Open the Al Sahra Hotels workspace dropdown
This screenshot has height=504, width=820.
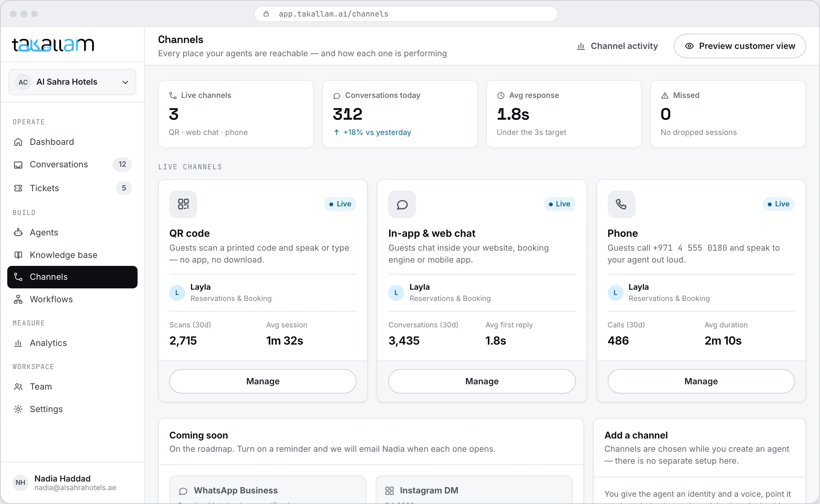pyautogui.click(x=72, y=82)
